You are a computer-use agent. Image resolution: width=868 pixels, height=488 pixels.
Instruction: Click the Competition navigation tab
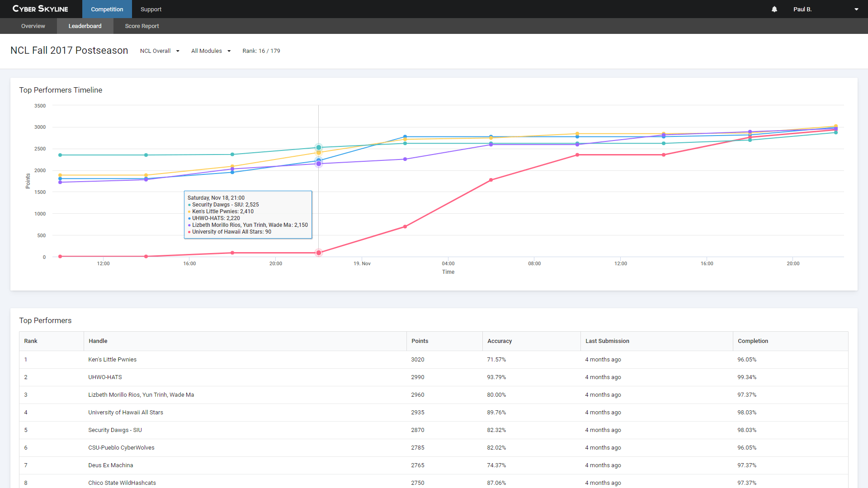[107, 9]
